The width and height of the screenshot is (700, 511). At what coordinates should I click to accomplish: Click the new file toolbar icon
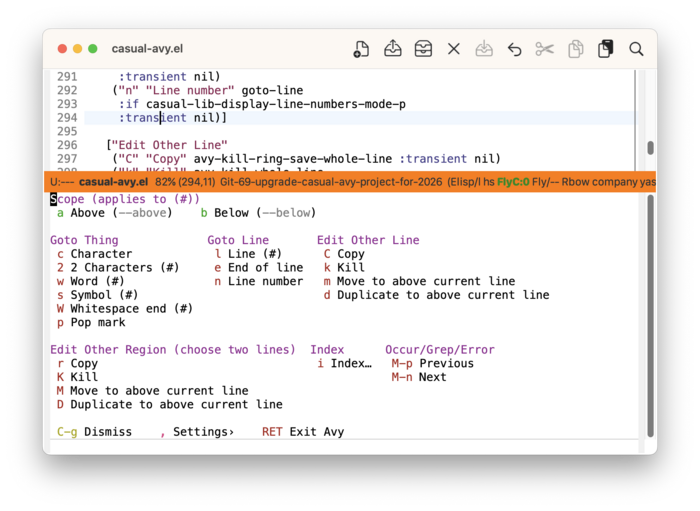point(361,49)
